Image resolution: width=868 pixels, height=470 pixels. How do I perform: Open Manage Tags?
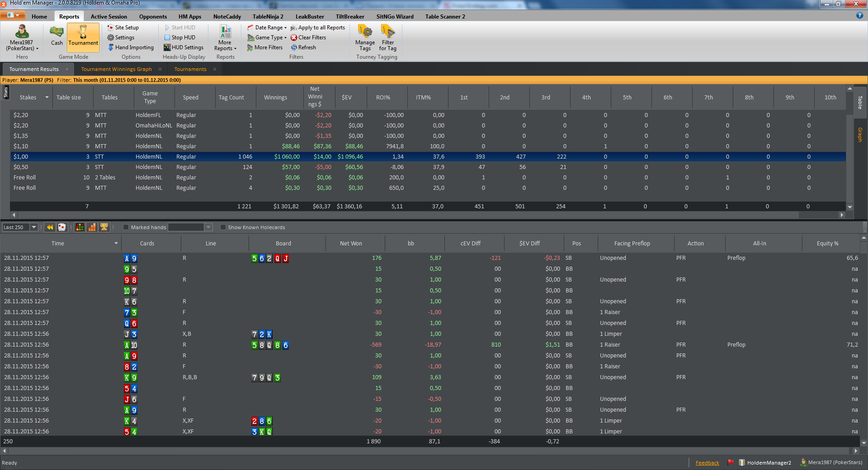(x=365, y=38)
